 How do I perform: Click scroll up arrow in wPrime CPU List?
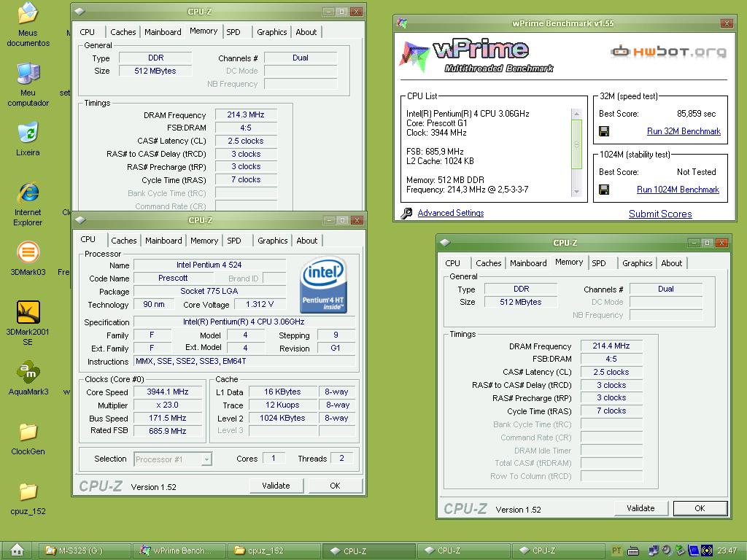coord(576,114)
